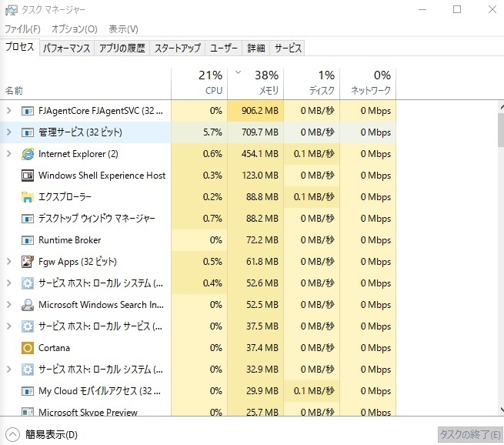Click the scrollbar down arrow
Viewport: 504px width, 445px height.
click(502, 410)
